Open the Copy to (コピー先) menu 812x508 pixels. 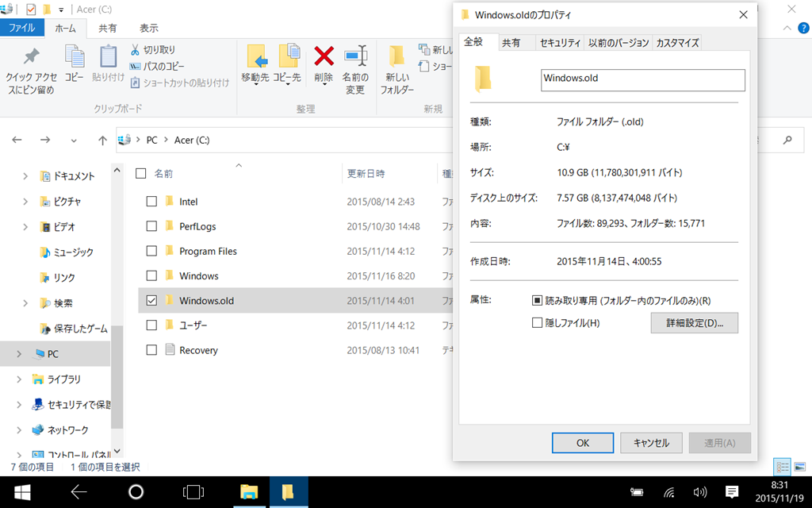pos(287,64)
